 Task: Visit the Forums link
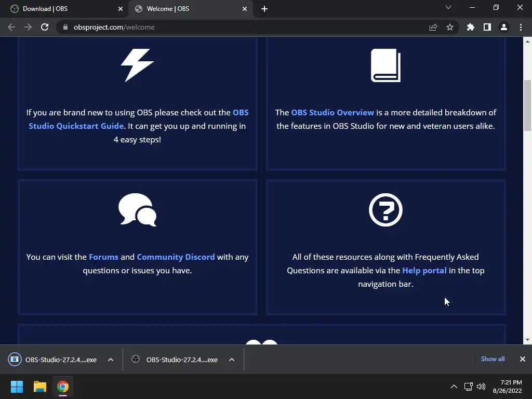pyautogui.click(x=103, y=257)
